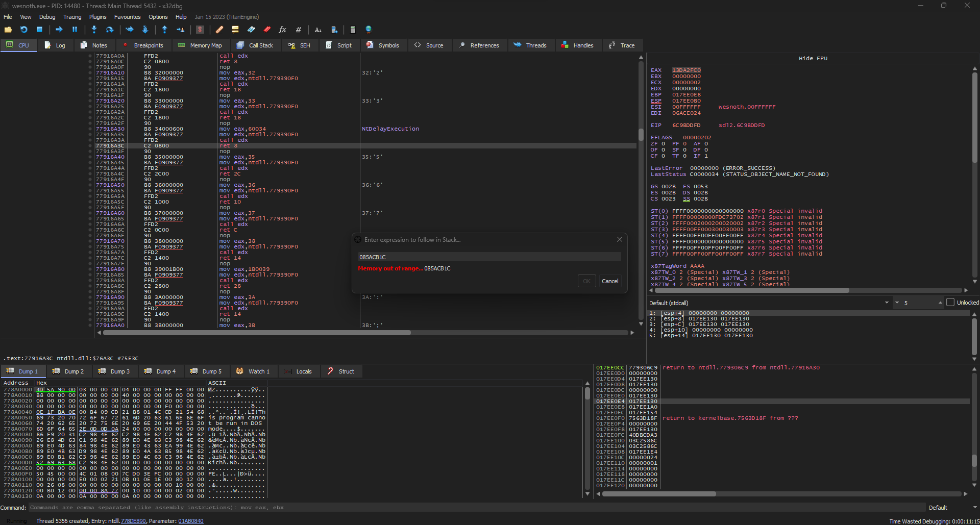Image resolution: width=980 pixels, height=525 pixels.
Task: Click the intermodular calls toolbar icon
Action: point(334,30)
